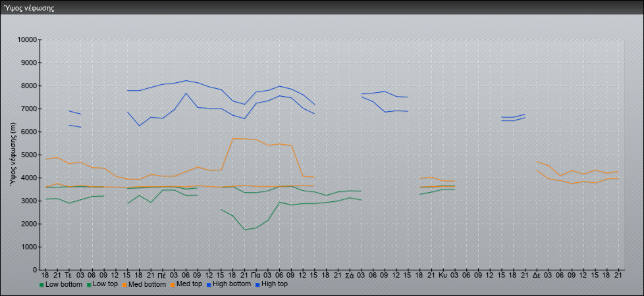
Task: Click the "10000" y-axis label
Action: pos(28,40)
